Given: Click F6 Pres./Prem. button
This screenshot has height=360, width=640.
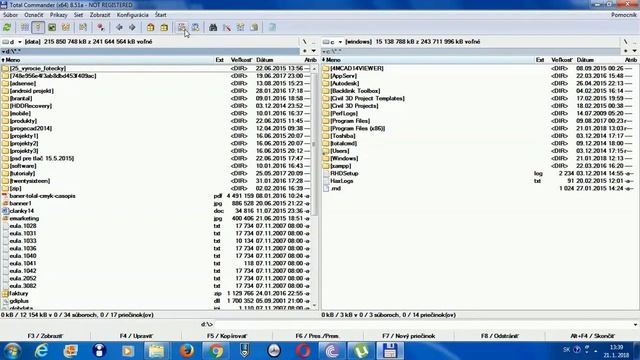Looking at the screenshot, I should [x=317, y=336].
